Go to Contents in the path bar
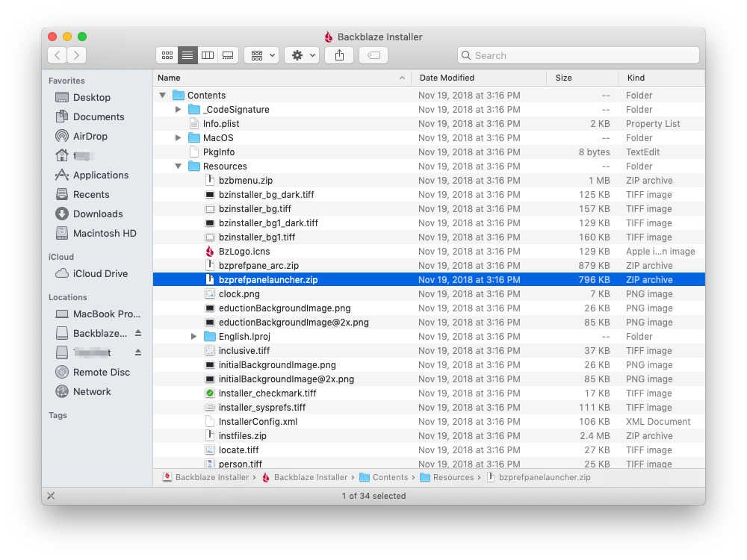This screenshot has height=560, width=747. tap(384, 477)
